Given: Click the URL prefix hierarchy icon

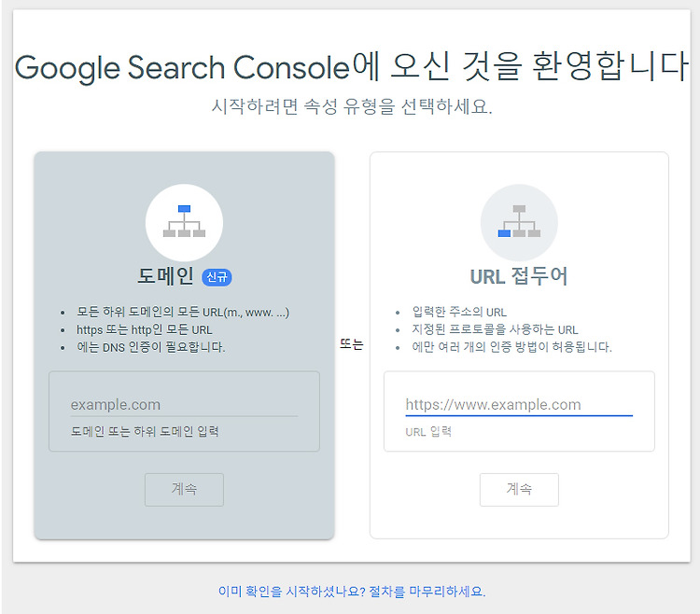Looking at the screenshot, I should [x=519, y=222].
